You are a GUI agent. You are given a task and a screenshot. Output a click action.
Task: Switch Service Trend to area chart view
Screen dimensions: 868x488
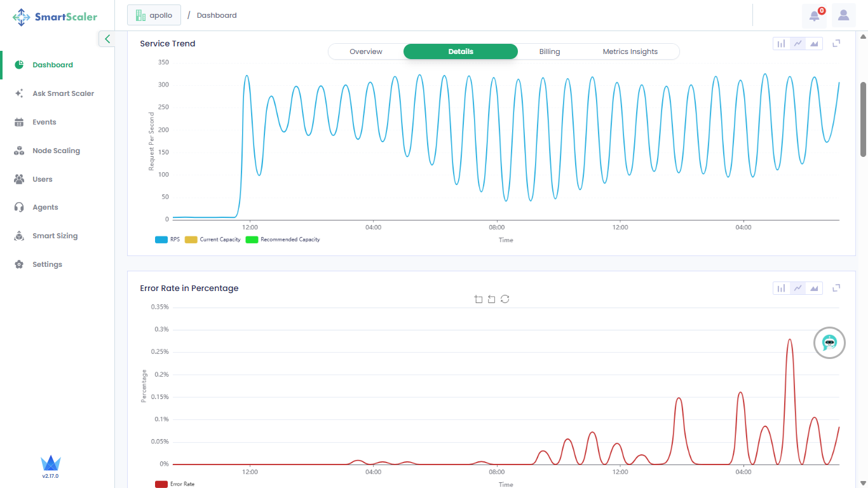click(814, 43)
